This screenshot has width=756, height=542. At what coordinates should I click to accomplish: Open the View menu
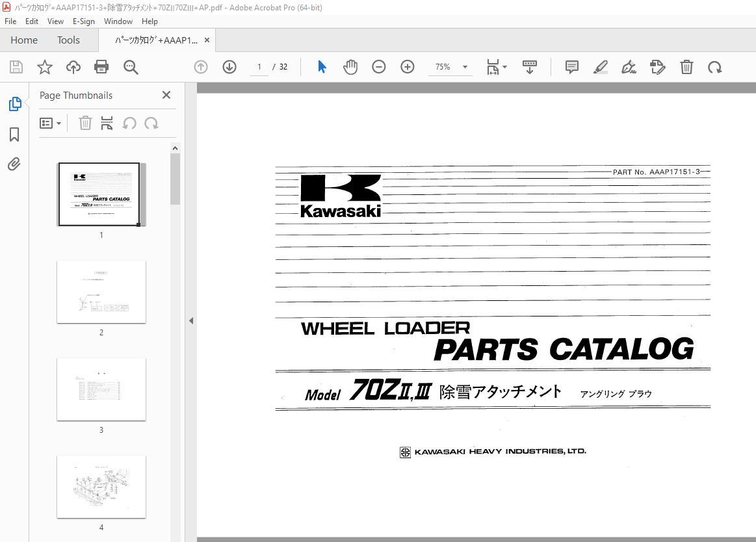pyautogui.click(x=55, y=21)
